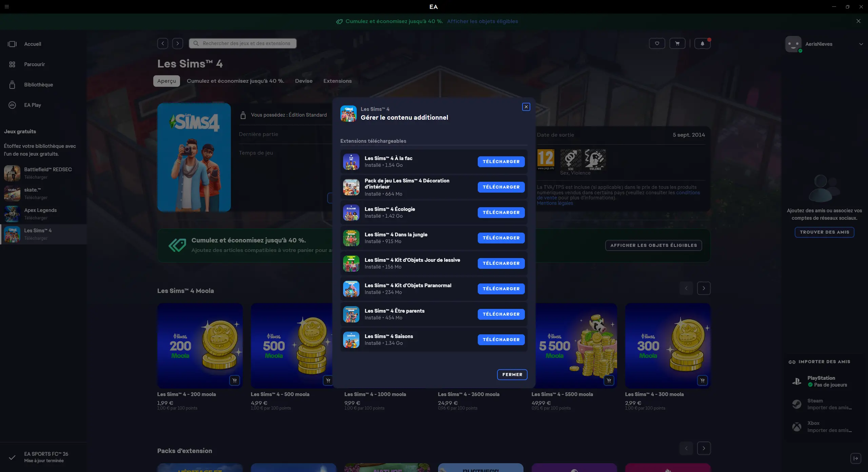The width and height of the screenshot is (868, 472).
Task: Add 300 moola to cart
Action: pos(703,380)
